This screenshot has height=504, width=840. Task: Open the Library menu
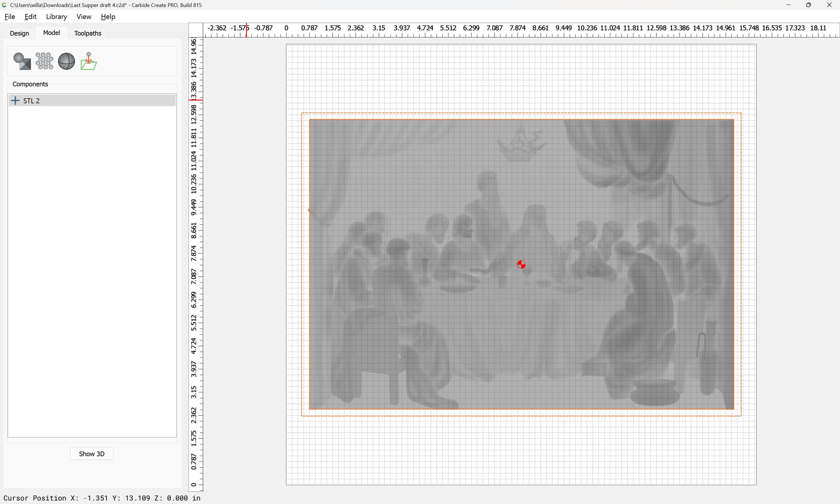pyautogui.click(x=56, y=17)
